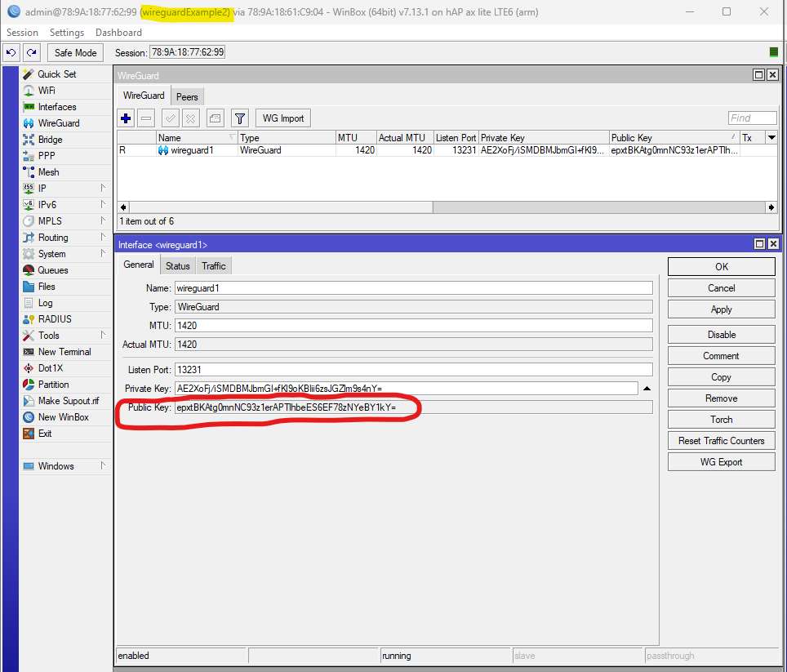Expand the IP submenu
The width and height of the screenshot is (787, 672).
tap(103, 188)
